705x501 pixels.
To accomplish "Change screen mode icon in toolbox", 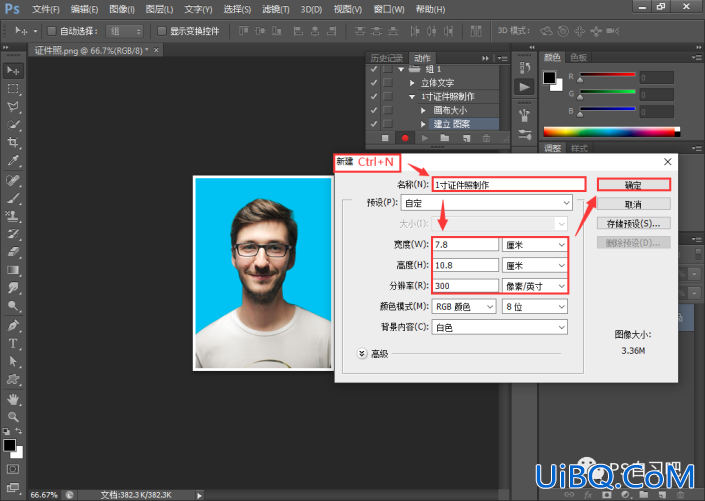I will (x=13, y=488).
